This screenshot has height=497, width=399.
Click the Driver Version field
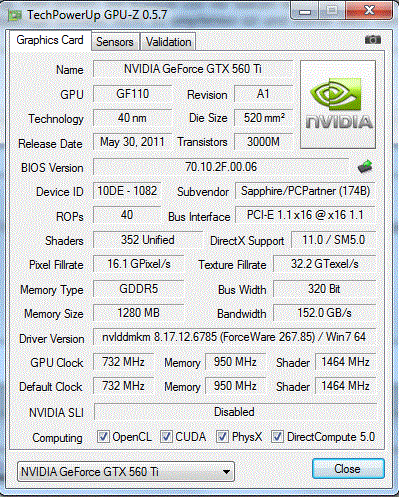[x=234, y=337]
